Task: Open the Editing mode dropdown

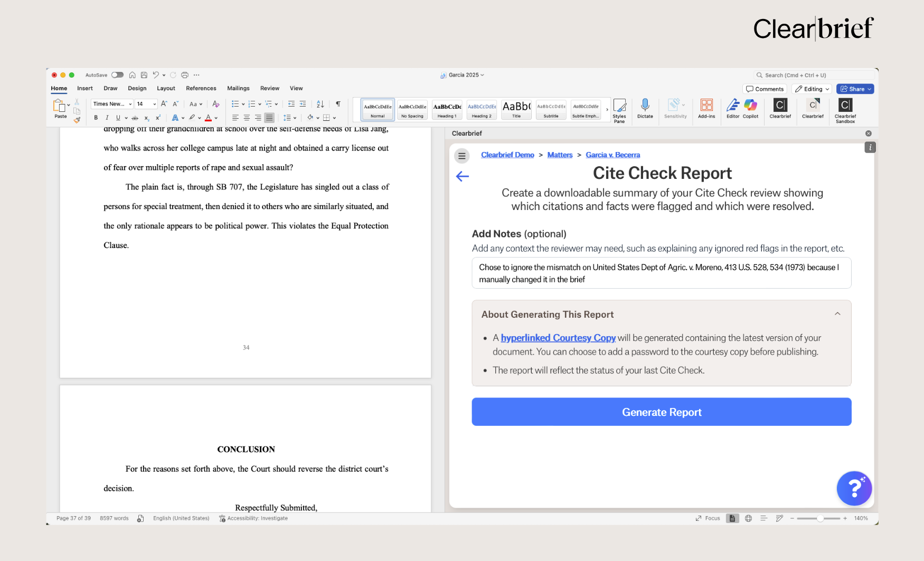Action: point(812,89)
